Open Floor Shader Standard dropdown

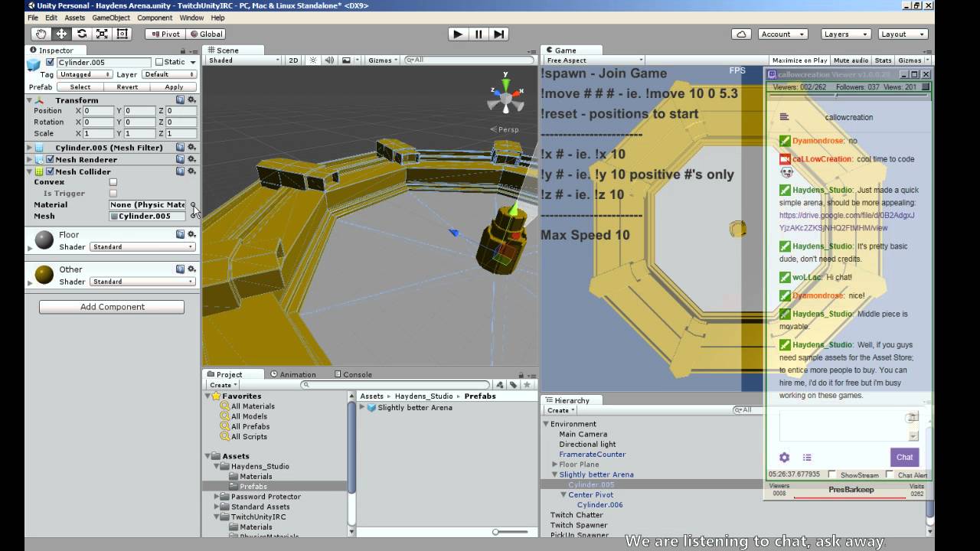click(142, 246)
